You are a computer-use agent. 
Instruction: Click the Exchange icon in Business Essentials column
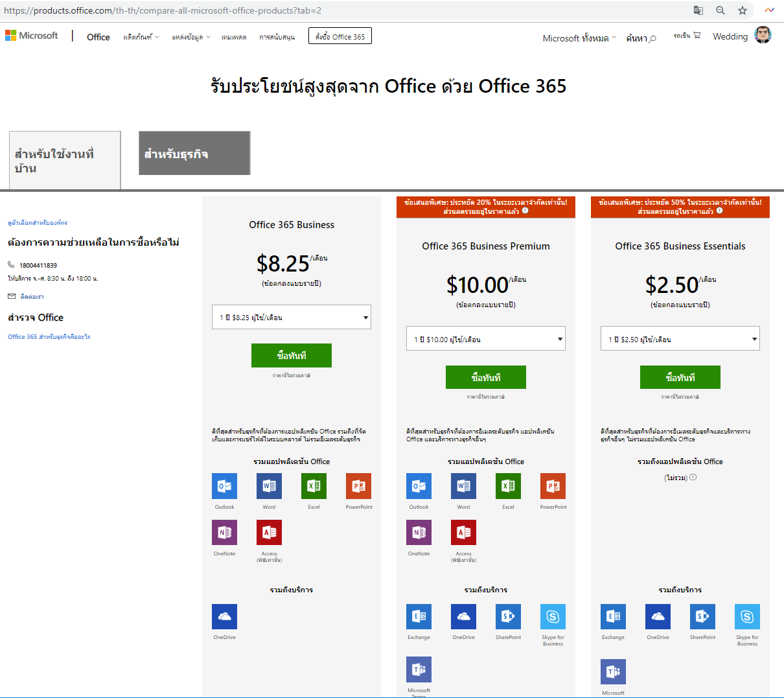[x=613, y=616]
